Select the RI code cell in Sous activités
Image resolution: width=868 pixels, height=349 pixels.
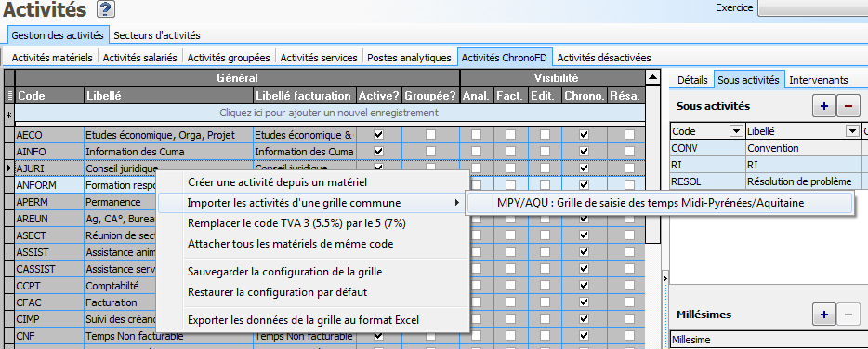coord(707,165)
